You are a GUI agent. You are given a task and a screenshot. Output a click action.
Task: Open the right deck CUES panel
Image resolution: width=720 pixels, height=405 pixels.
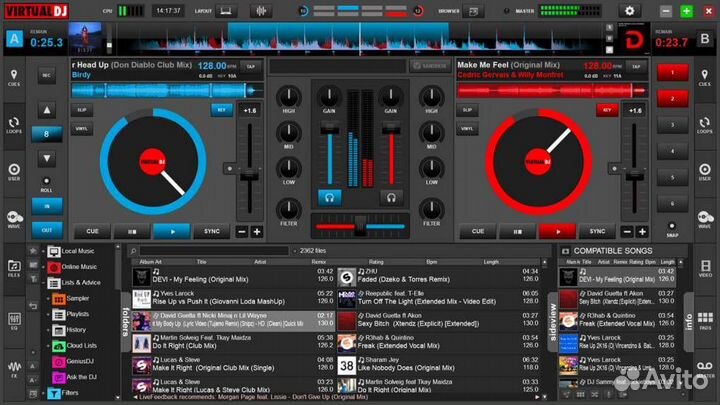(704, 78)
